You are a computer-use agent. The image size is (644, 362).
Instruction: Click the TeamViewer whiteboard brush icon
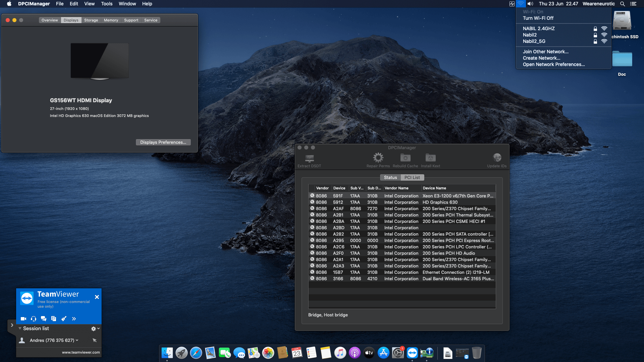pyautogui.click(x=64, y=318)
